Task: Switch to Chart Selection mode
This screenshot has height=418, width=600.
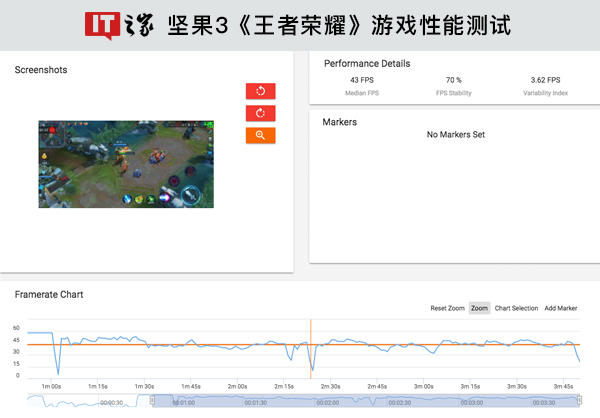Action: [x=516, y=308]
